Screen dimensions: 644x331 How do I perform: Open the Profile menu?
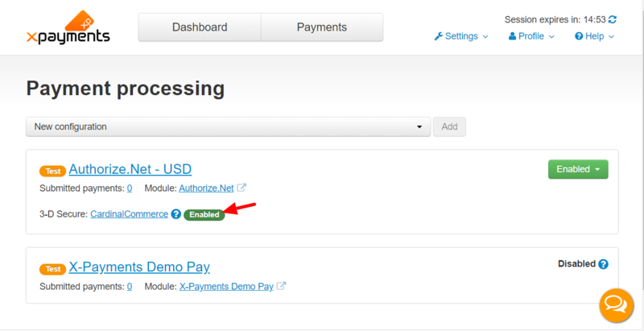(x=531, y=36)
